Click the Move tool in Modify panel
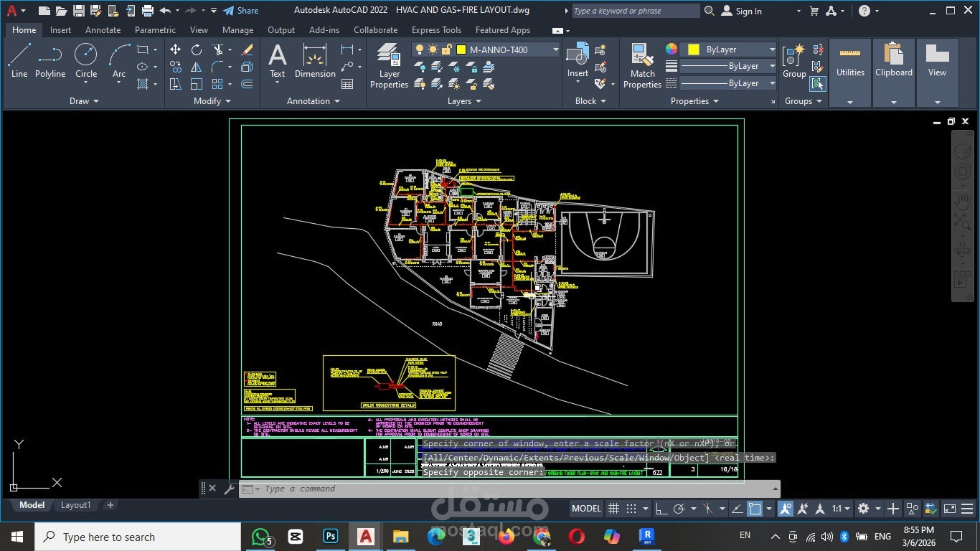 (x=175, y=49)
